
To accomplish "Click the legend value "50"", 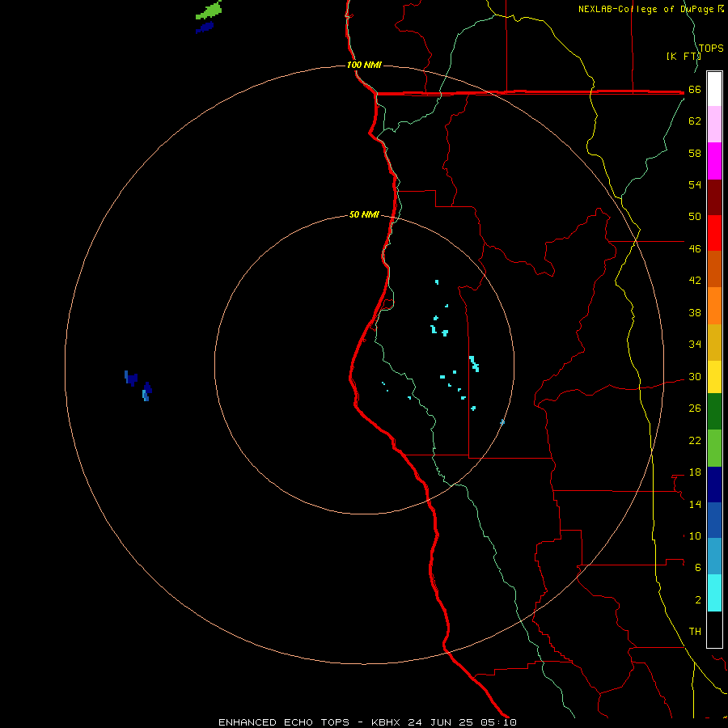I will 695,216.
